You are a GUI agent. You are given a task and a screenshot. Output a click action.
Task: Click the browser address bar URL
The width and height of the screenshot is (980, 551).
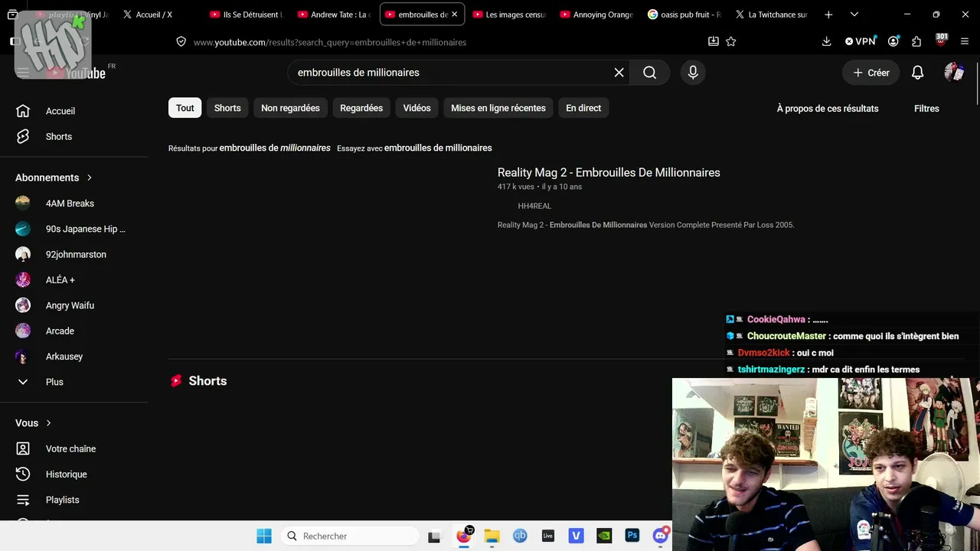click(x=330, y=42)
